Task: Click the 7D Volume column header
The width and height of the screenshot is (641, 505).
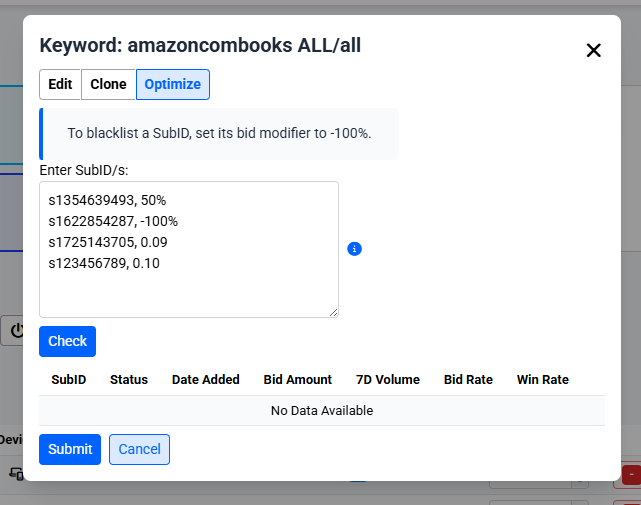Action: click(388, 379)
